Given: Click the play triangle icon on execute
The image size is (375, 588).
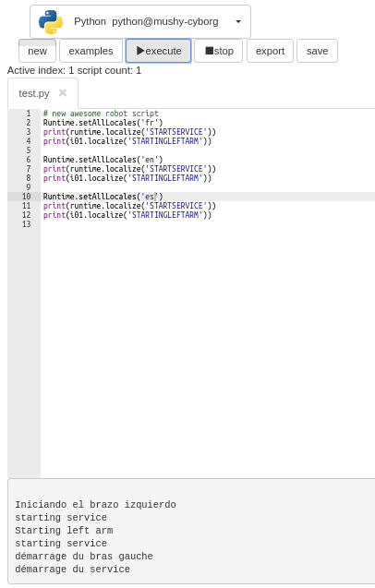Looking at the screenshot, I should click(x=140, y=51).
